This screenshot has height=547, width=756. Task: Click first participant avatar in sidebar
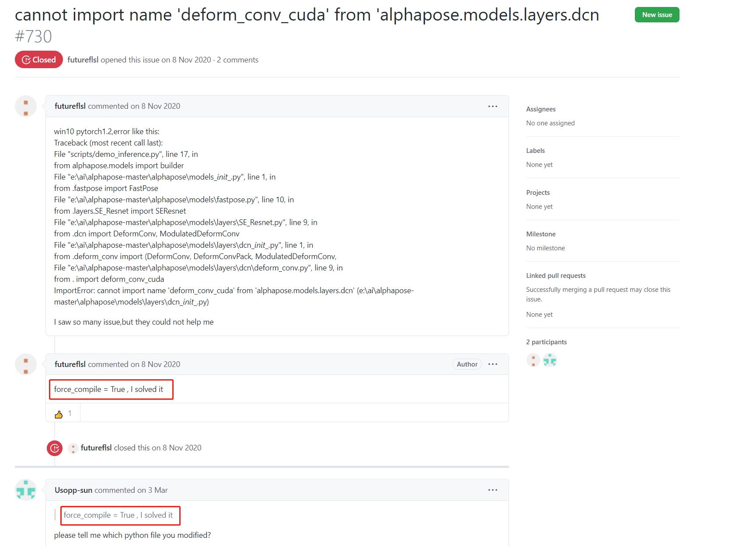click(x=533, y=360)
